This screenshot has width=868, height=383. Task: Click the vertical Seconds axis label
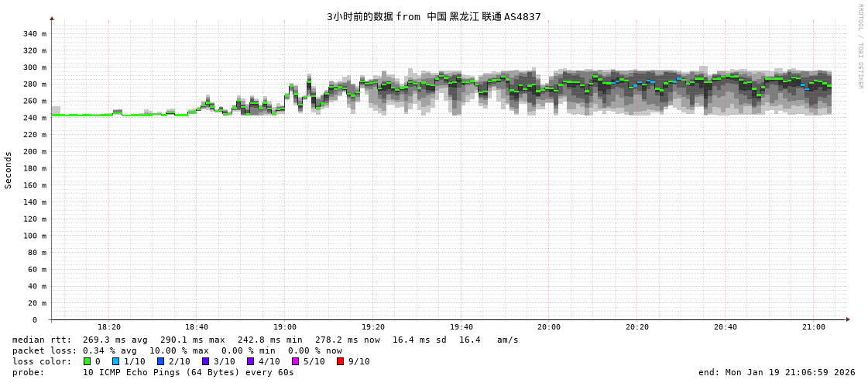[x=9, y=170]
